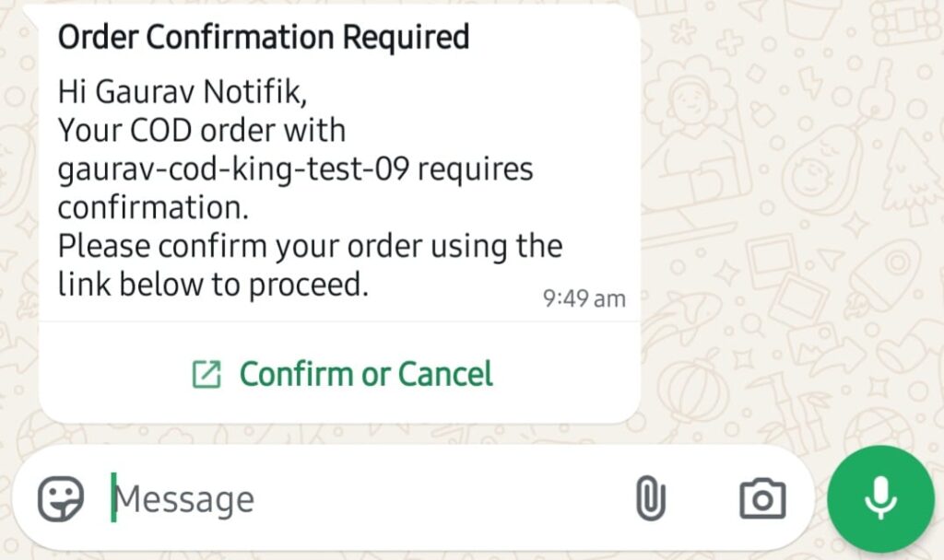Tap the paperclip attachment icon
This screenshot has width=944, height=560.
pyautogui.click(x=651, y=499)
